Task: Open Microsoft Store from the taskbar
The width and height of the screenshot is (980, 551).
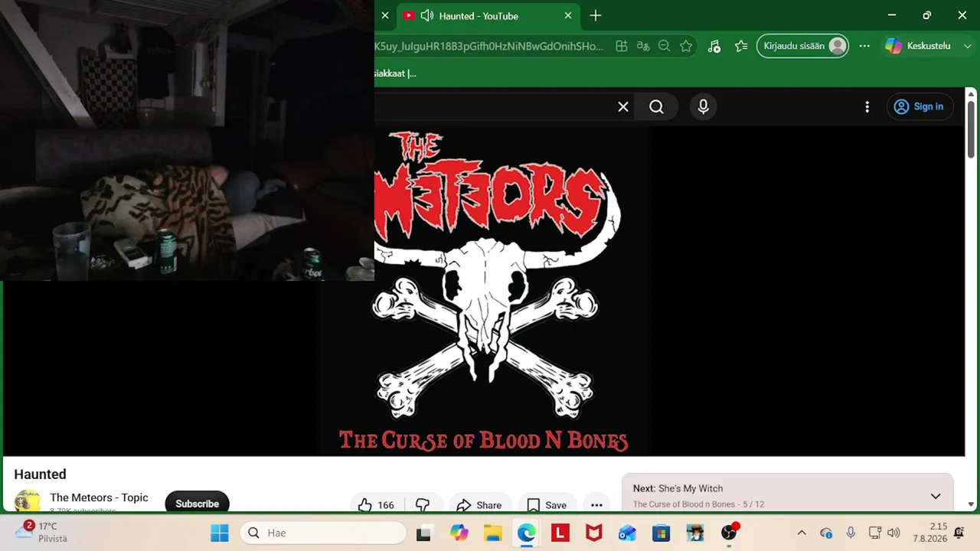Action: tap(661, 533)
